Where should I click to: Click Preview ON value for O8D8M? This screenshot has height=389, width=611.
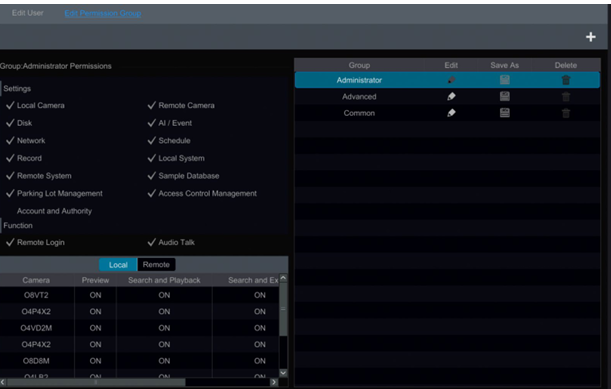point(95,361)
